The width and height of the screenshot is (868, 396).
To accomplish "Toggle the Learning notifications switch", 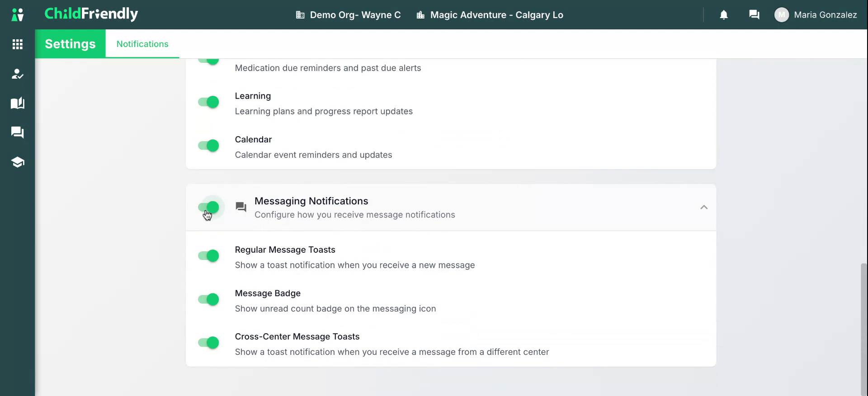I will pos(208,102).
